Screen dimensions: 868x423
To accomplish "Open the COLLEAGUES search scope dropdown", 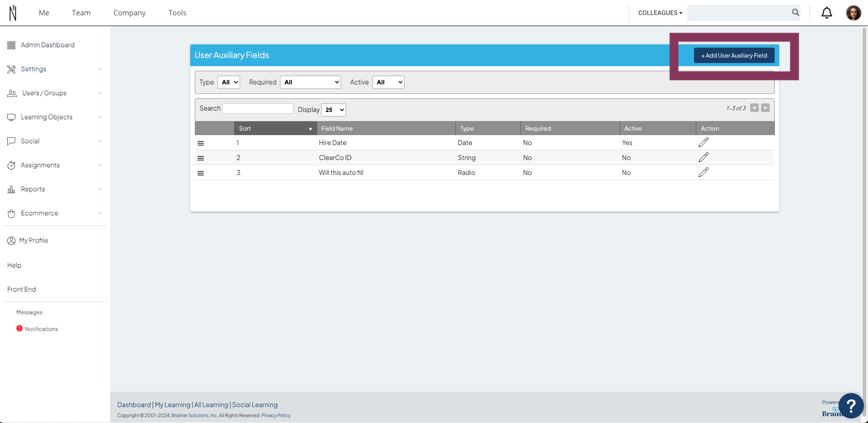I will click(660, 13).
